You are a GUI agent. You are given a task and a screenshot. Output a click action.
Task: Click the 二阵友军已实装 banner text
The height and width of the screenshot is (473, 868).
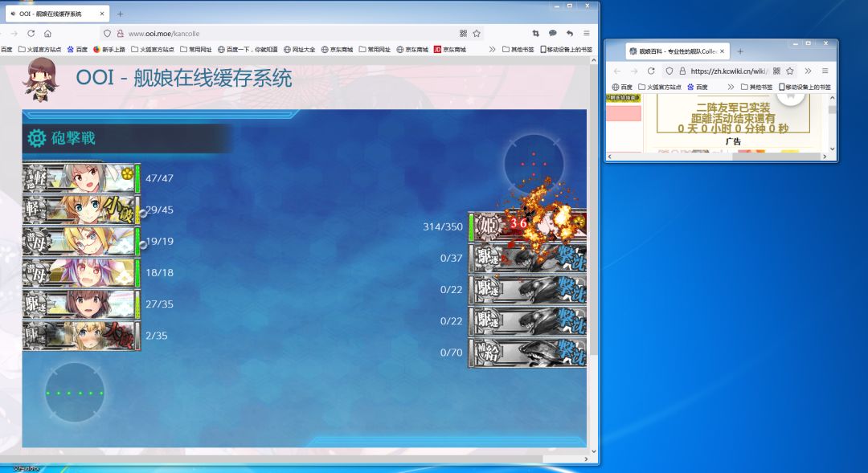click(x=734, y=108)
